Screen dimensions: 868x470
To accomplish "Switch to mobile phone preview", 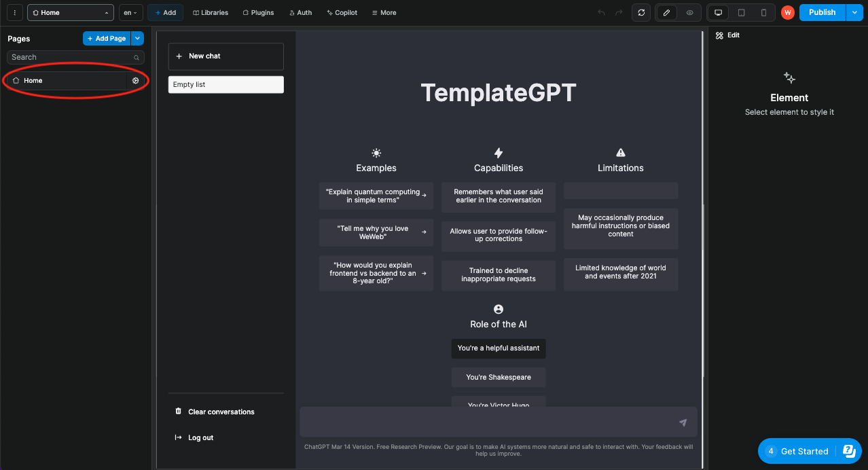I will click(x=764, y=12).
